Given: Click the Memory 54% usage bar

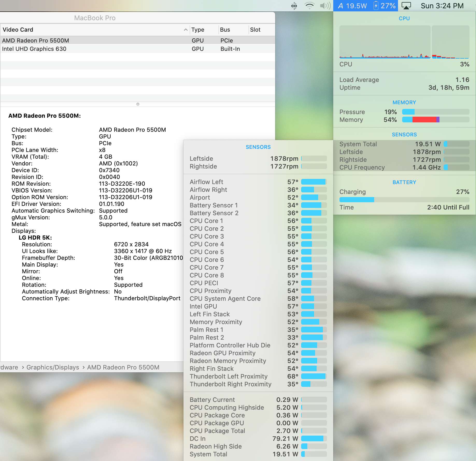Looking at the screenshot, I should pyautogui.click(x=436, y=120).
